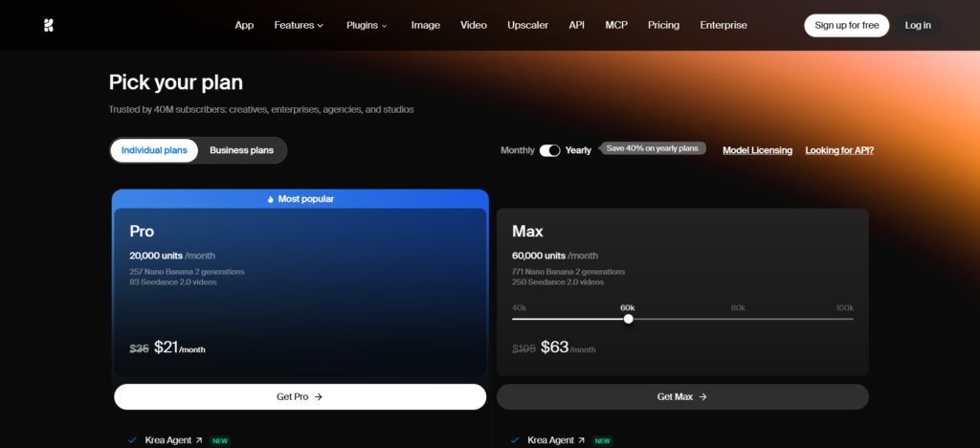980x448 pixels.
Task: Click the $21/month Pro price
Action: click(179, 347)
